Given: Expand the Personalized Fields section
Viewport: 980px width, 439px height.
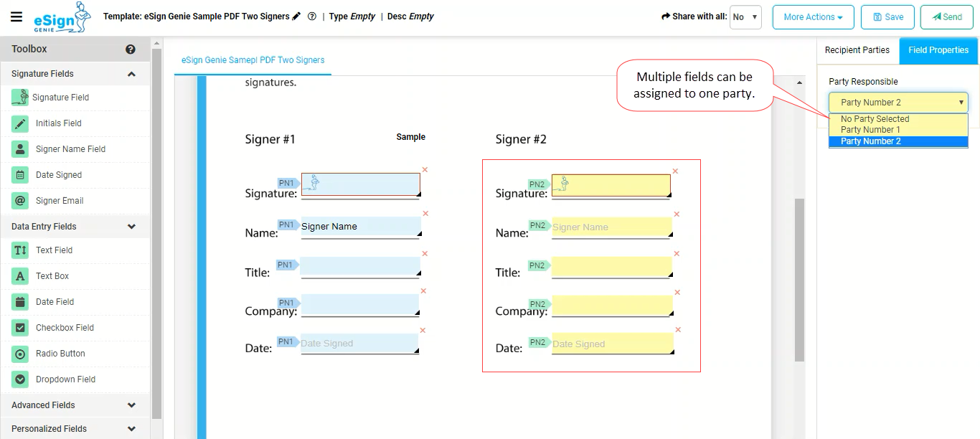Looking at the screenshot, I should (x=131, y=429).
